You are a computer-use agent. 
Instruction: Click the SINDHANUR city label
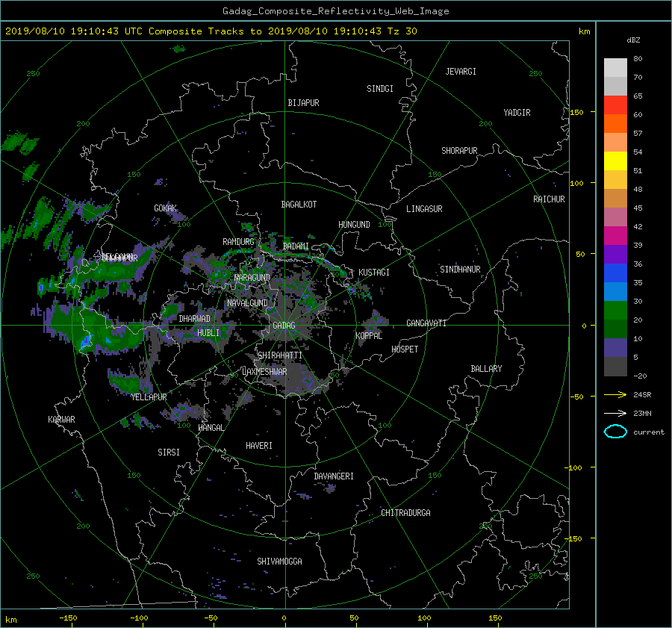click(460, 270)
